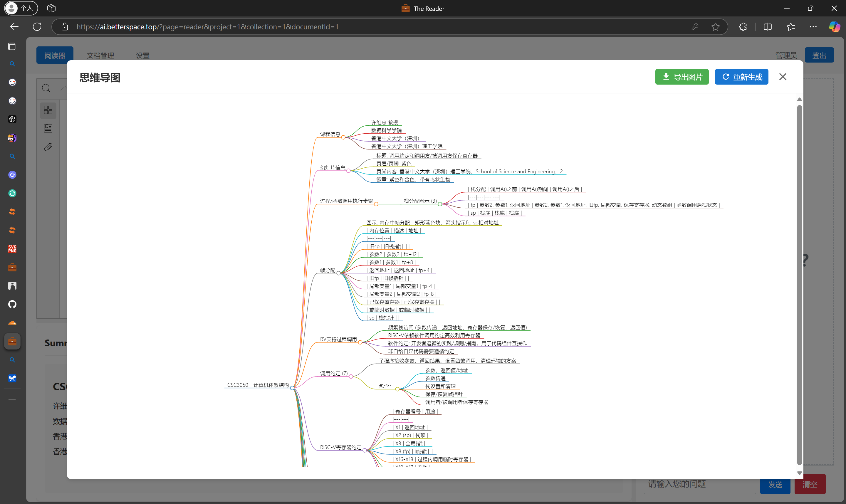Collapse the 栈分配图示 (3) node circle
Viewport: 846px width, 504px height.
tap(440, 204)
